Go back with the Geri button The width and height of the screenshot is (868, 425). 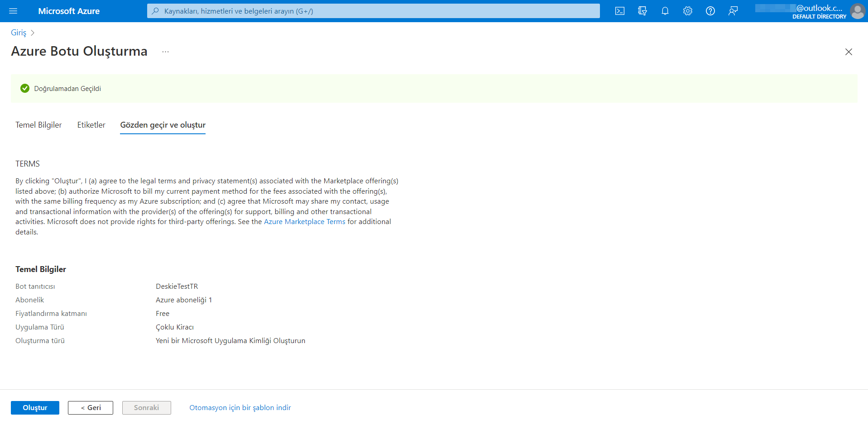tap(91, 408)
